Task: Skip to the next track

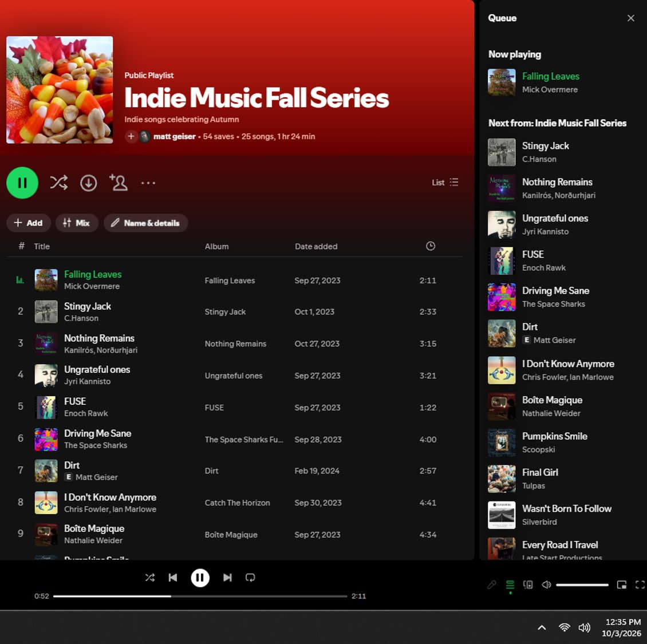Action: pos(227,577)
